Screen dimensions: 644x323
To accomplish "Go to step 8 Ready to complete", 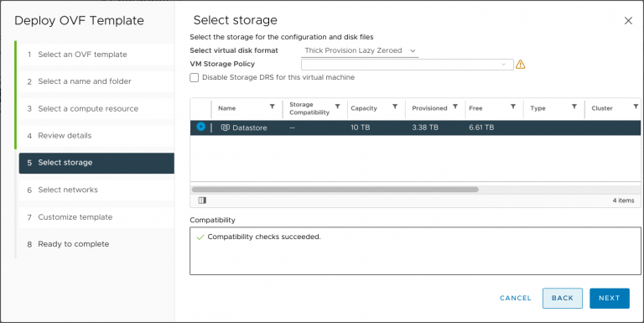I will click(96, 244).
